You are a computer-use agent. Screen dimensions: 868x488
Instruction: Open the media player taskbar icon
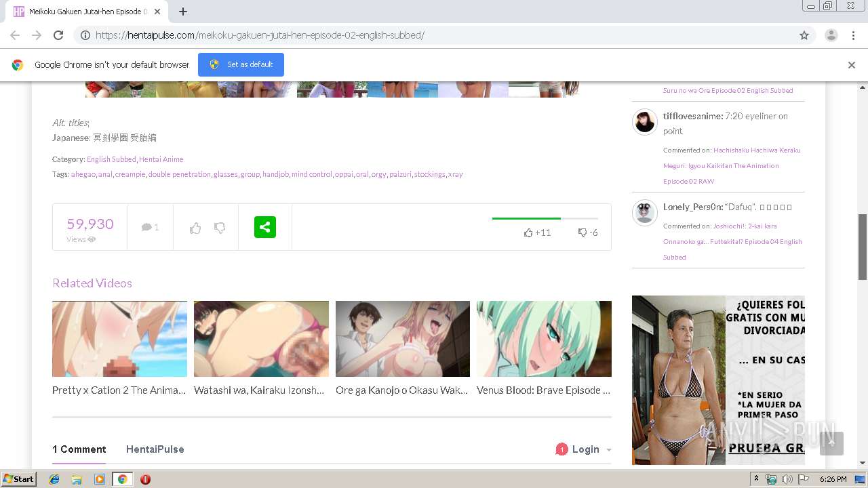(100, 479)
